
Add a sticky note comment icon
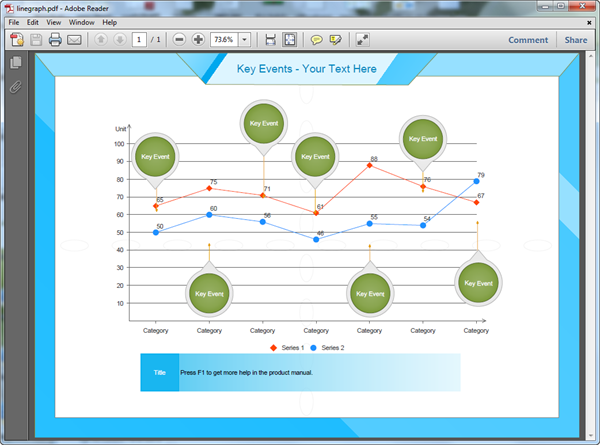pyautogui.click(x=316, y=40)
